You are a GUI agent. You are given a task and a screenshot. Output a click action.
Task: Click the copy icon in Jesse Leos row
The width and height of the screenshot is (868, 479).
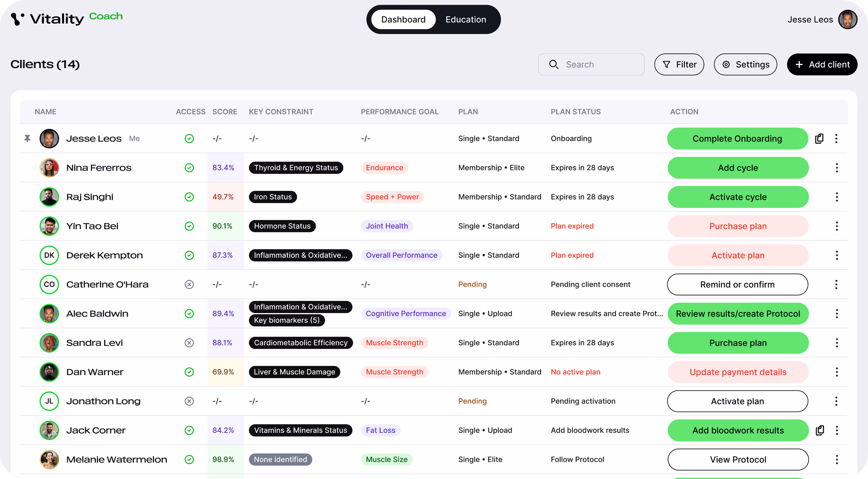(x=819, y=138)
